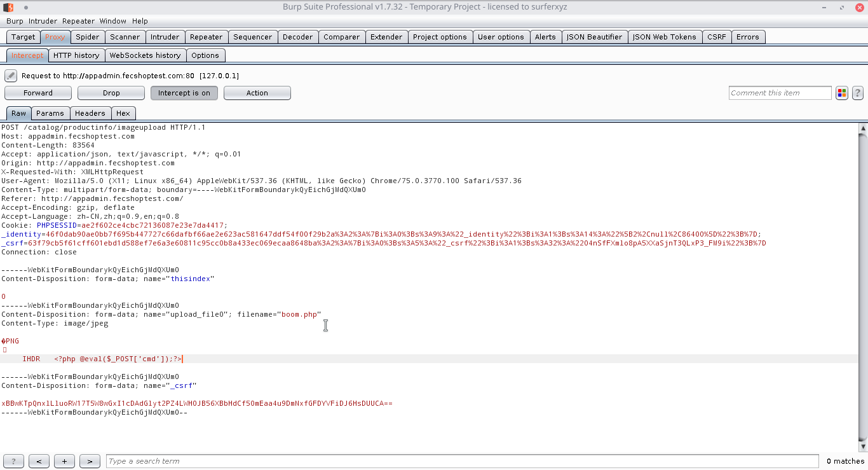The width and height of the screenshot is (868, 470).
Task: Open the HTTP history sub-tab
Action: (x=76, y=55)
